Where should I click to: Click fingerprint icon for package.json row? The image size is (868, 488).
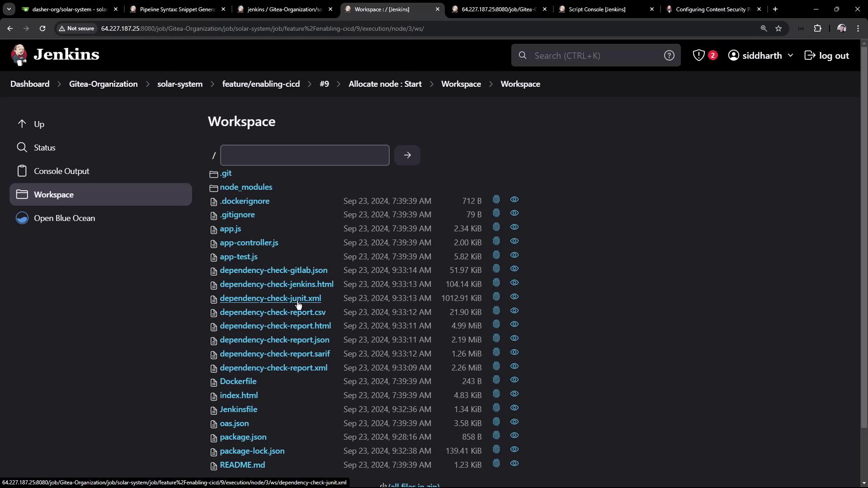(x=496, y=436)
